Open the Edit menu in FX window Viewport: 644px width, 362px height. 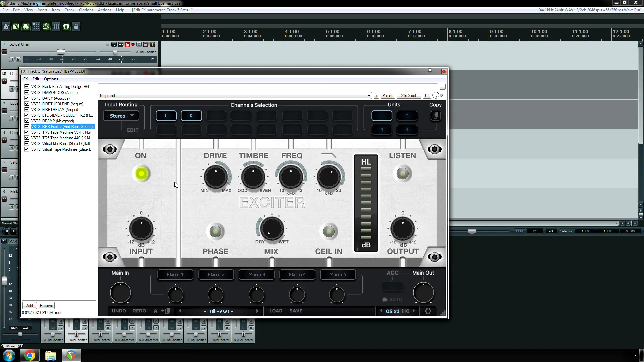[36, 79]
